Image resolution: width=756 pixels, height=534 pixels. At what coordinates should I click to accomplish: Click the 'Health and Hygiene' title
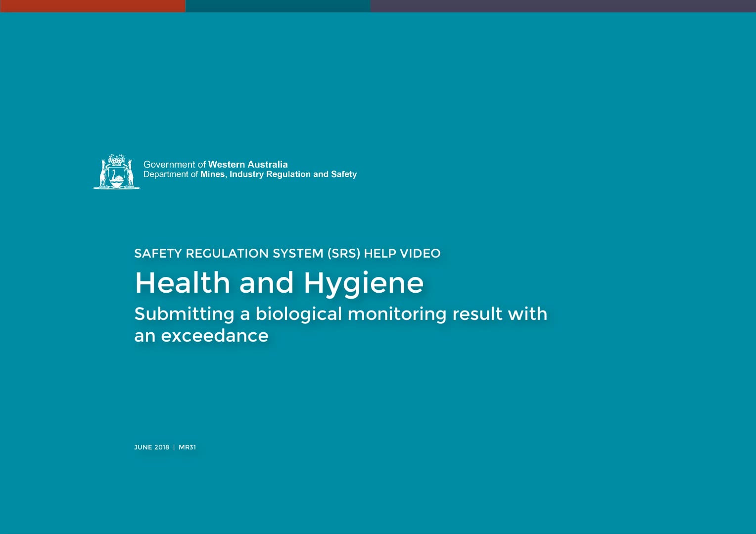coord(279,283)
